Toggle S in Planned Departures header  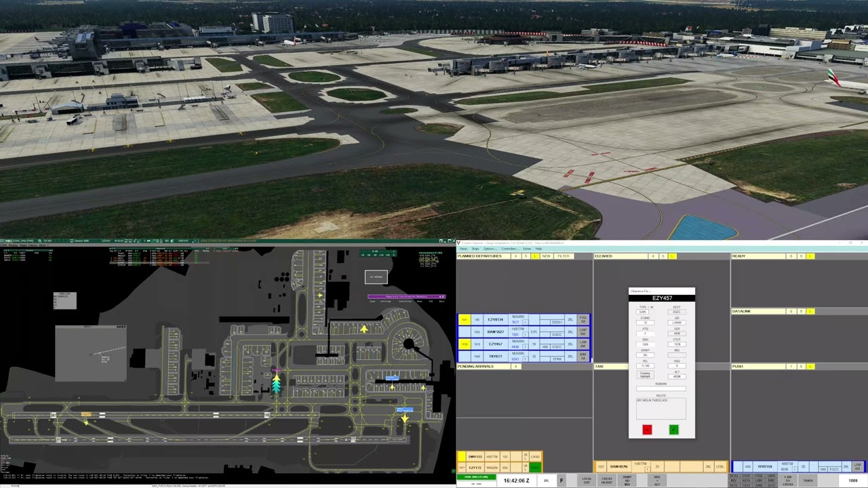[x=526, y=256]
